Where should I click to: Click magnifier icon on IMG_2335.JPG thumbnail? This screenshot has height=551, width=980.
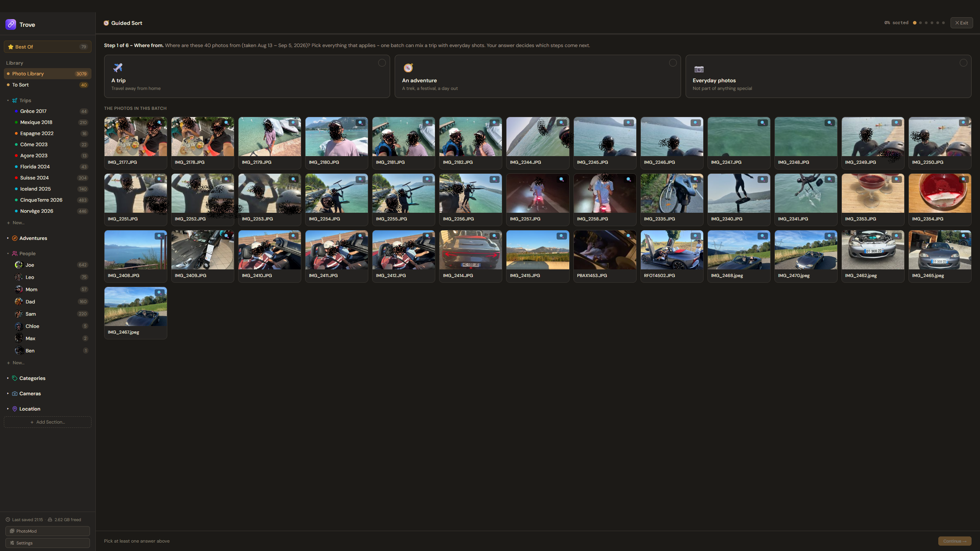click(x=696, y=179)
